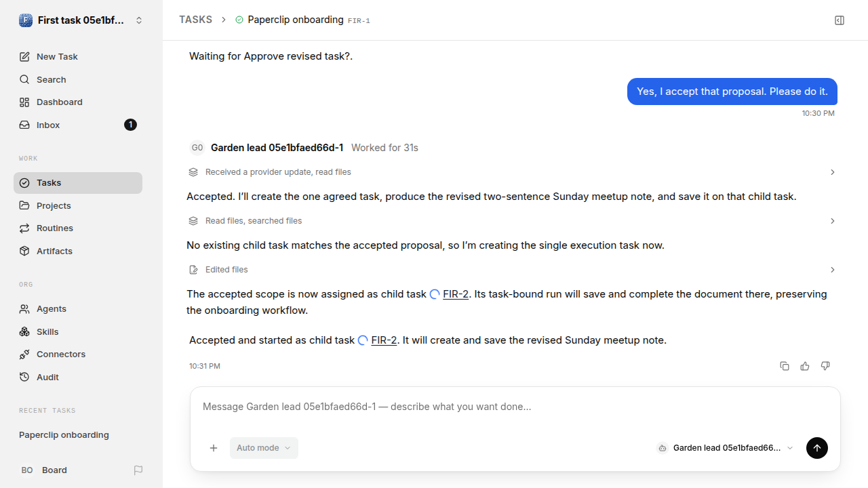Image resolution: width=868 pixels, height=488 pixels.
Task: Click the thumbs up icon
Action: (x=805, y=366)
